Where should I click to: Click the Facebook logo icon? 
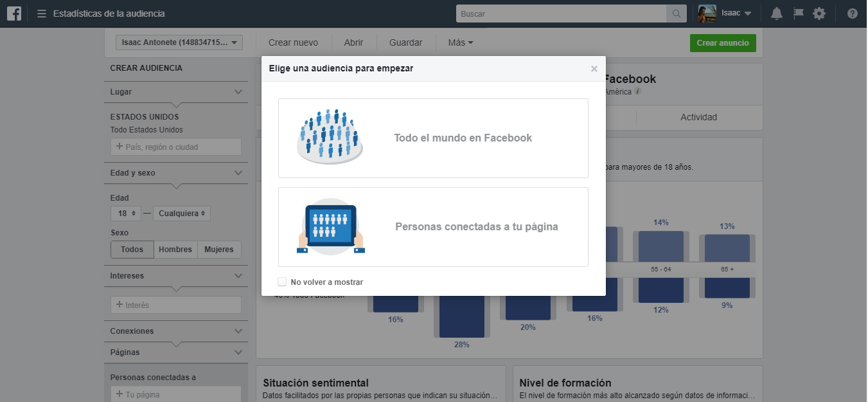coord(14,14)
